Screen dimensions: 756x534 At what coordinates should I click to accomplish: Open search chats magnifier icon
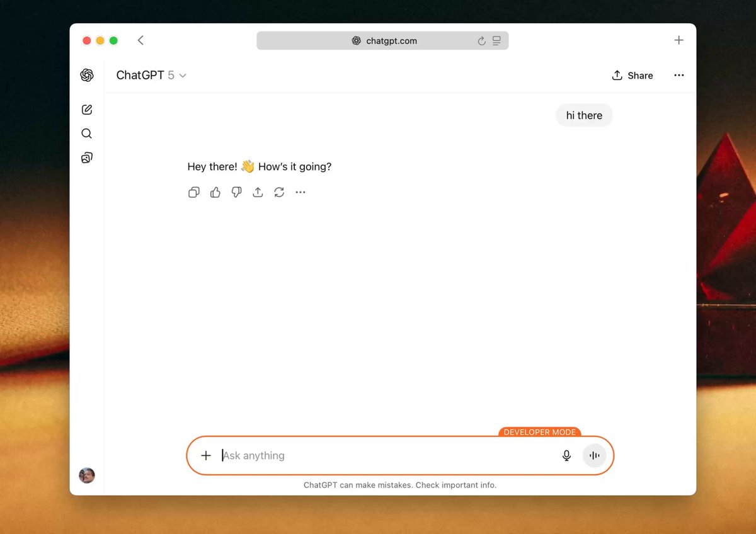87,133
